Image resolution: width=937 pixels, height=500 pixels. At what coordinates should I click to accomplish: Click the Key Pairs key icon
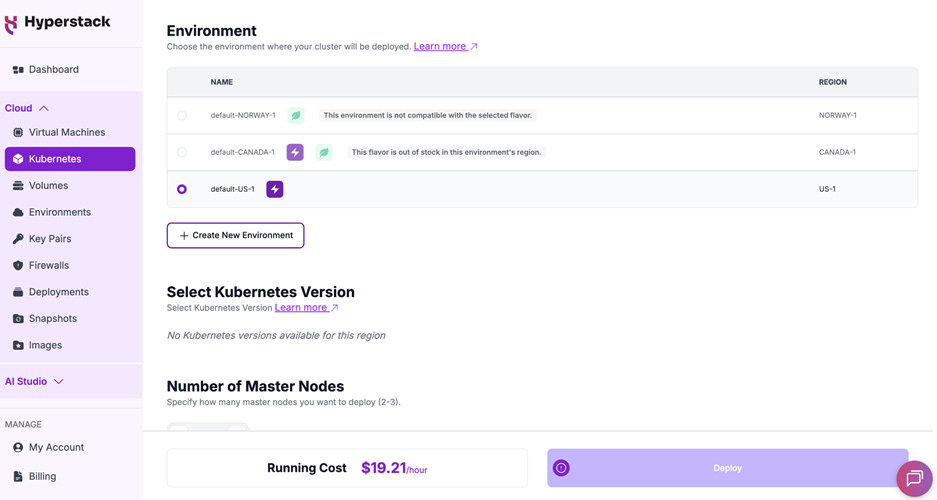click(x=18, y=239)
